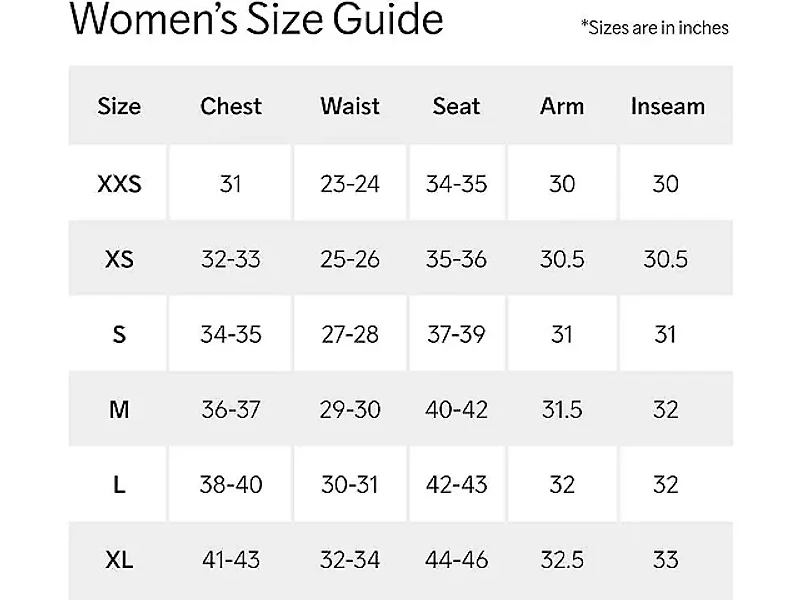
Task: Click the L chest cell 38-40
Action: [x=231, y=484]
